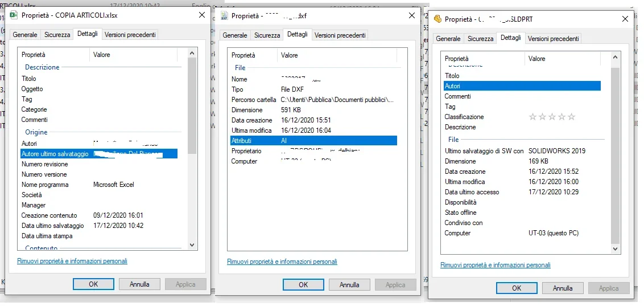Select Ultima modifica 16/12/2020 16:04 row
The height and width of the screenshot is (306, 644).
coord(314,130)
